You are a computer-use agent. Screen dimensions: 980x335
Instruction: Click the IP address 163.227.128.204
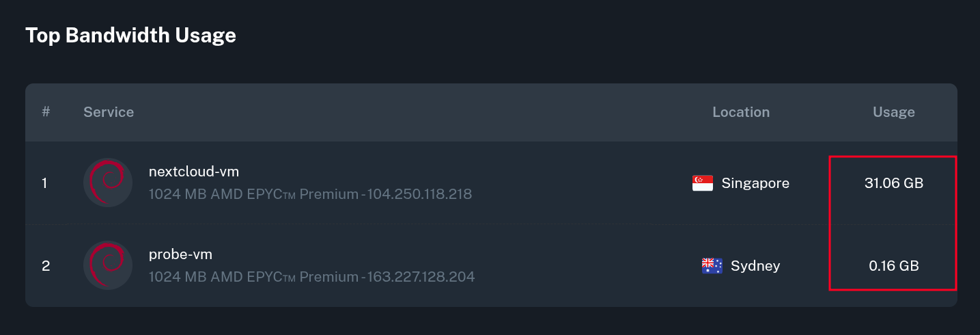pos(421,277)
